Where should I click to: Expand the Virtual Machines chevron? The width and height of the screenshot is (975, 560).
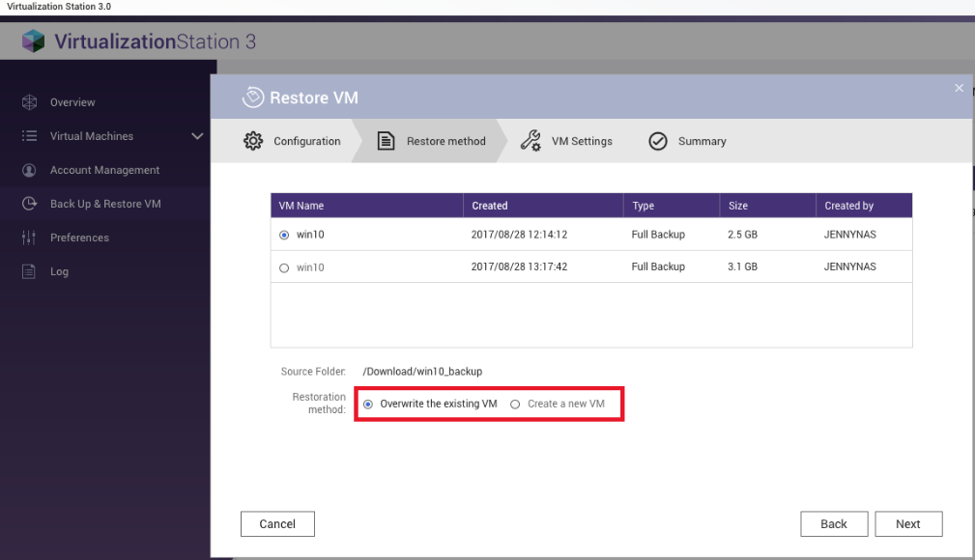coord(198,136)
